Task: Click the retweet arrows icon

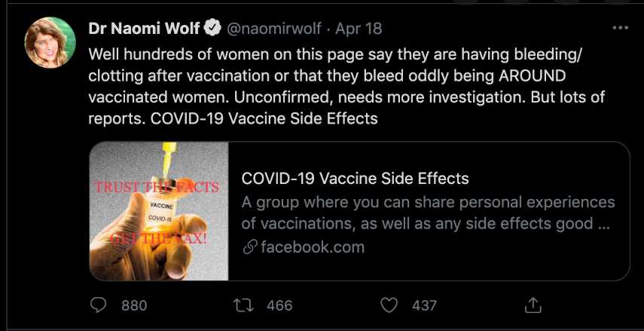Action: pos(243,305)
